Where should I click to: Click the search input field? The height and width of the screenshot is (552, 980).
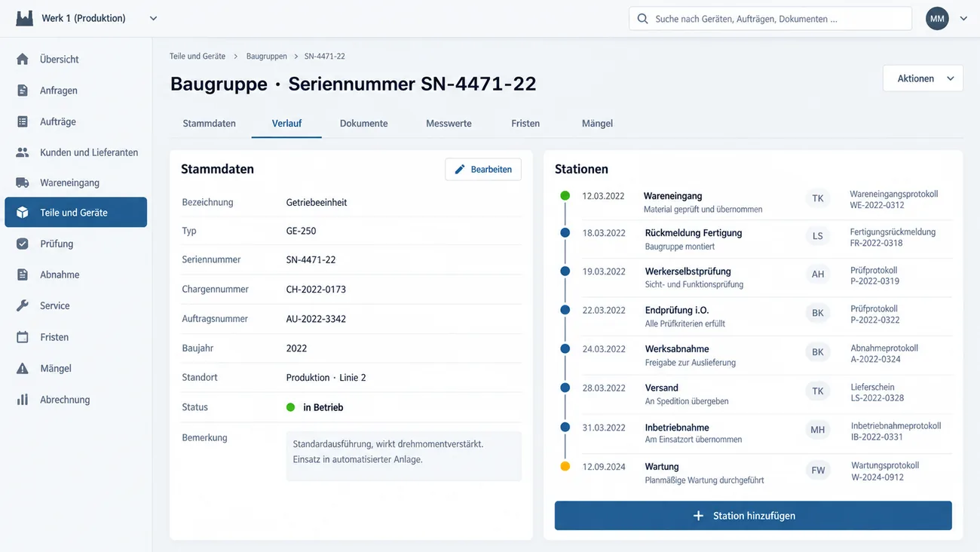pos(770,19)
